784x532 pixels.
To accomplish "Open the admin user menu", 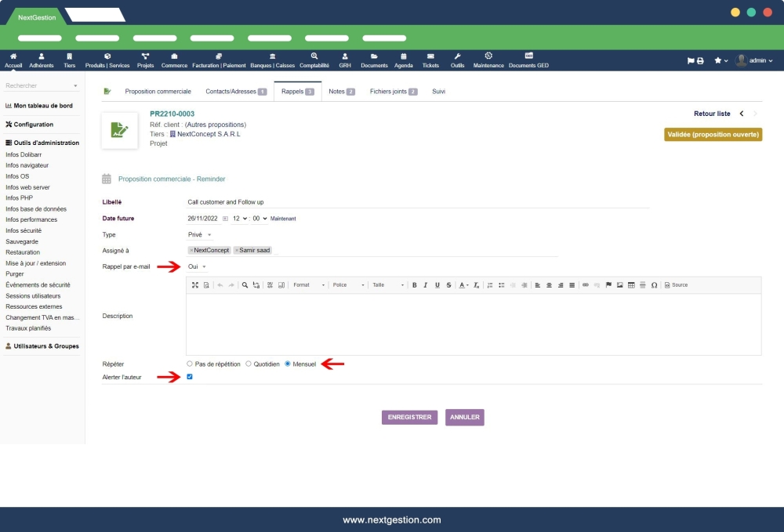I will point(757,60).
